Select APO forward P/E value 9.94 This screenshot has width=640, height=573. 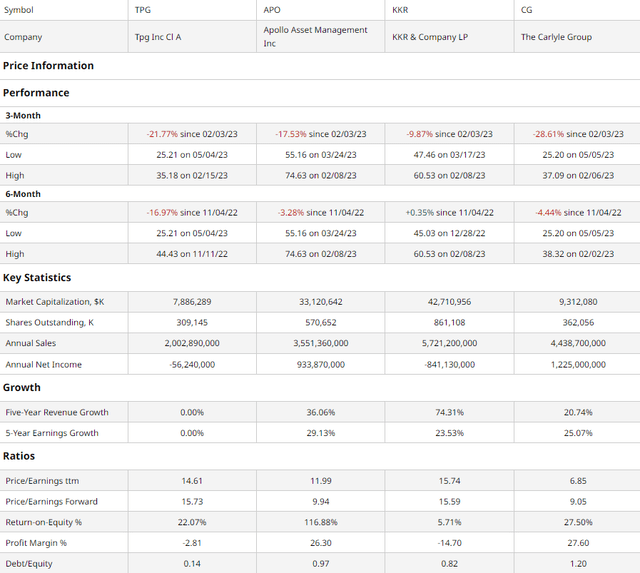[x=321, y=502]
